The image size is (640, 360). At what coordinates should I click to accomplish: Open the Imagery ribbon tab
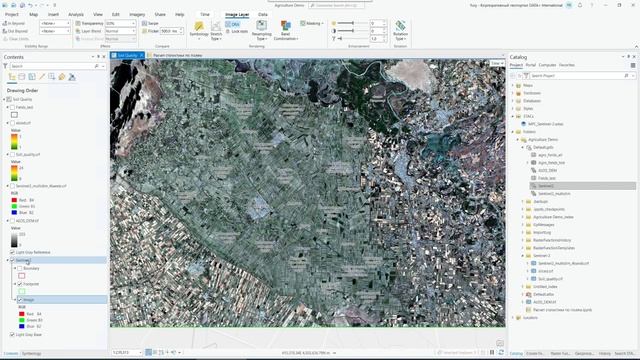137,15
